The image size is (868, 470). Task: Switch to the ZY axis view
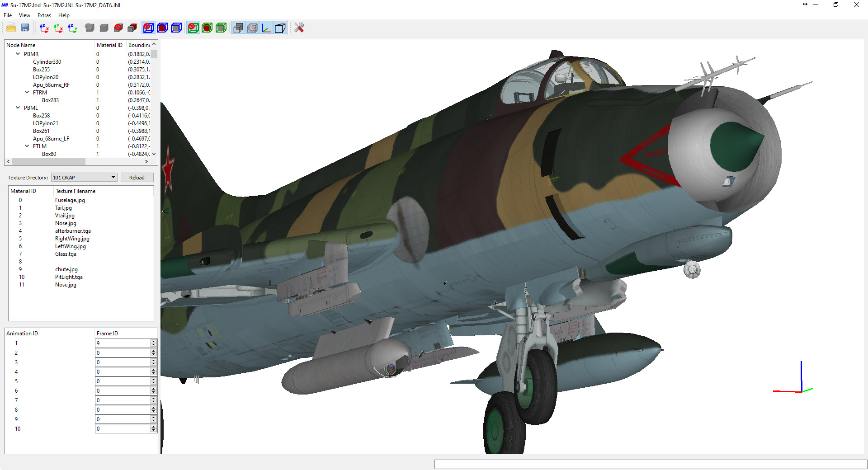(x=72, y=28)
